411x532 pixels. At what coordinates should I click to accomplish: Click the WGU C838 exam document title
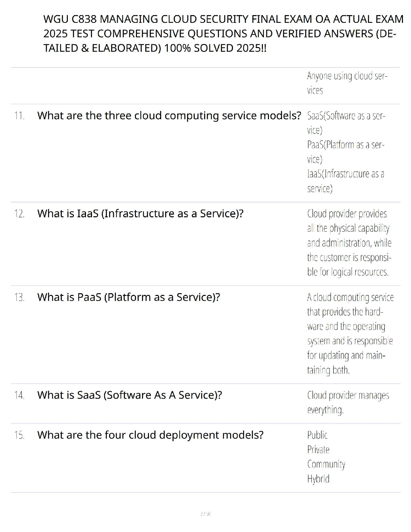(x=223, y=34)
